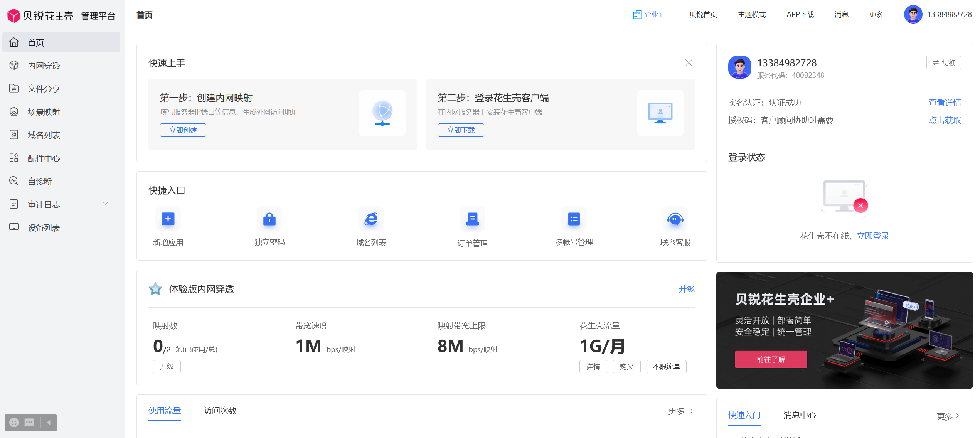Open 场景映射 sidebar item
This screenshot has height=438, width=980.
(61, 112)
